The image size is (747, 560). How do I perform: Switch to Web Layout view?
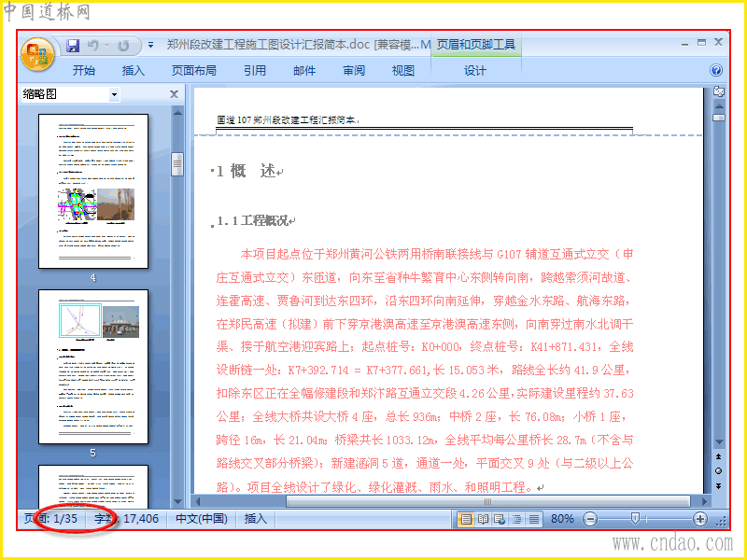coord(500,519)
